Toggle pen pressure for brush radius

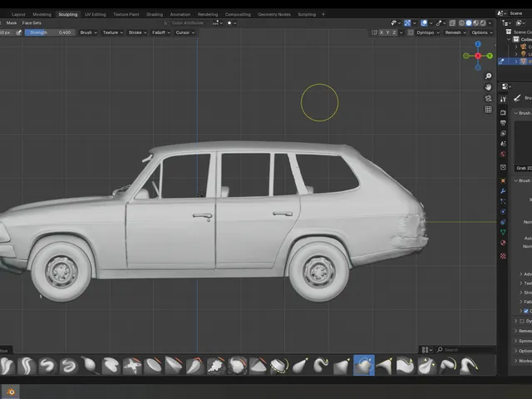click(19, 32)
